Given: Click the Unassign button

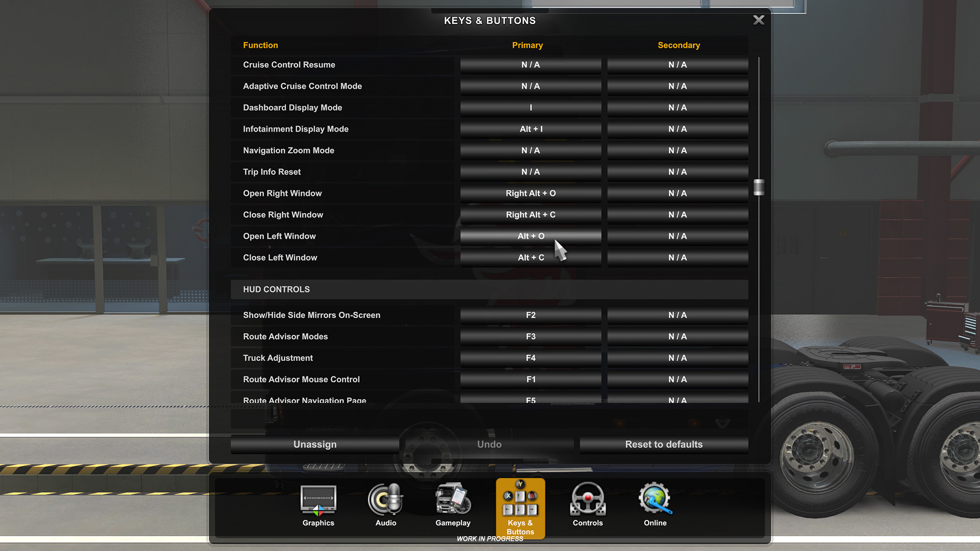Looking at the screenshot, I should pyautogui.click(x=315, y=444).
